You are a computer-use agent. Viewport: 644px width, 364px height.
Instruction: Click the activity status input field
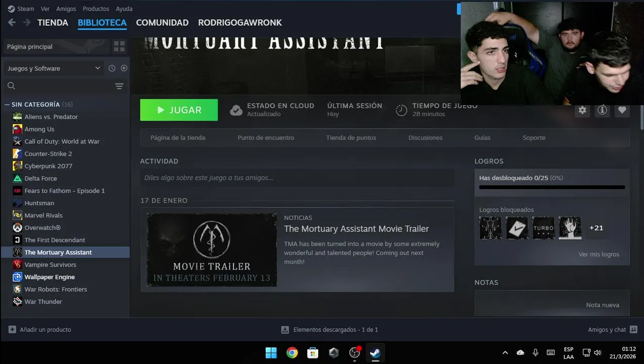(297, 178)
